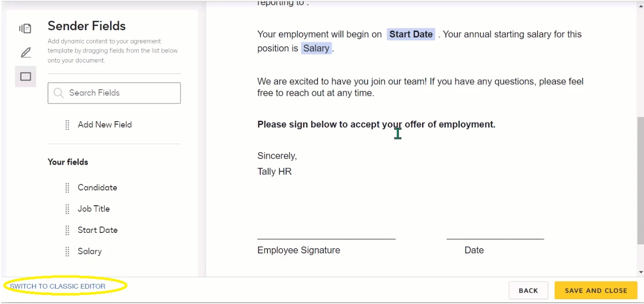Select the Job Title field item

94,209
